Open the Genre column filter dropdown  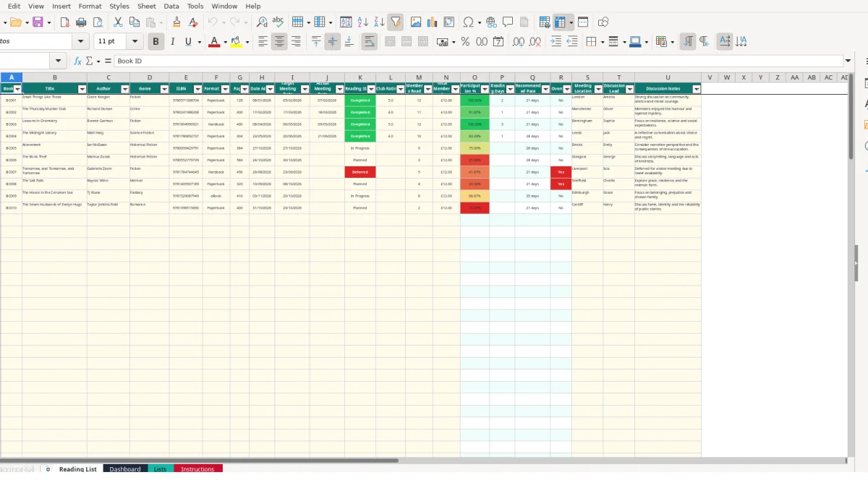(164, 90)
